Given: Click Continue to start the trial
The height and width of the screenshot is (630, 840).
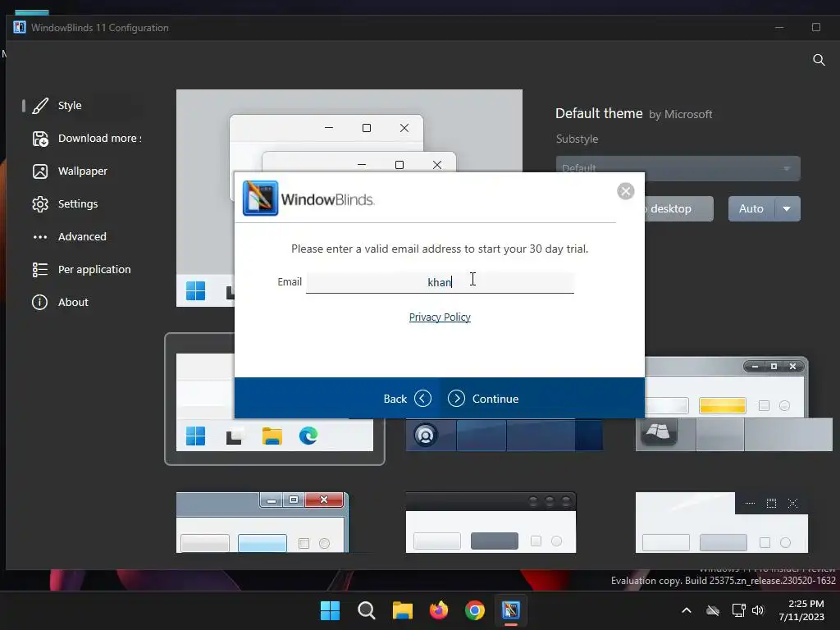Looking at the screenshot, I should click(483, 399).
